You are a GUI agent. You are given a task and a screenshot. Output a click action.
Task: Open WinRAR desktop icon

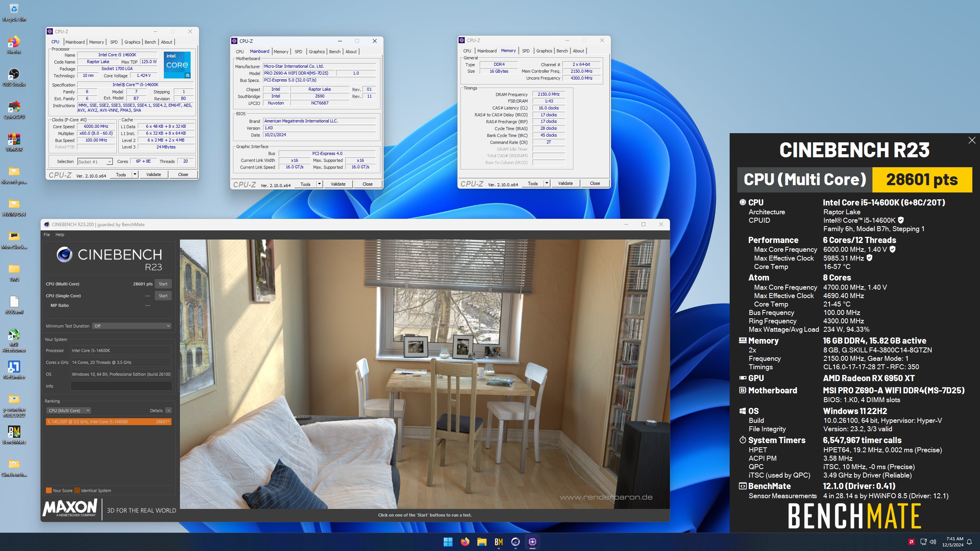click(14, 142)
